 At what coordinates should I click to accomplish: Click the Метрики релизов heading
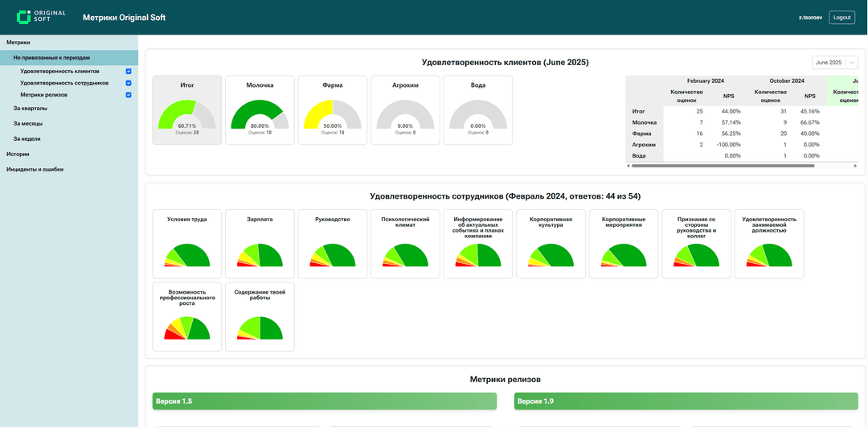pos(506,380)
